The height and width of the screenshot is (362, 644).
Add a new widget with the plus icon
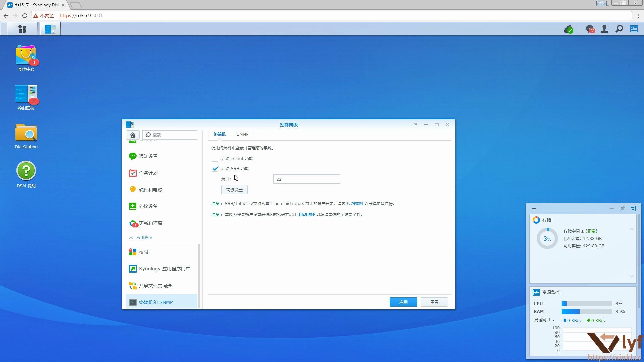point(534,208)
